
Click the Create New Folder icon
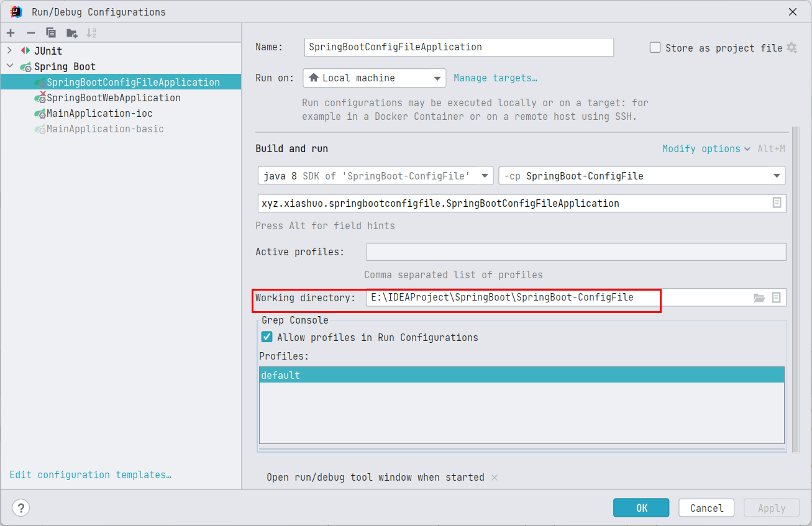coord(72,33)
